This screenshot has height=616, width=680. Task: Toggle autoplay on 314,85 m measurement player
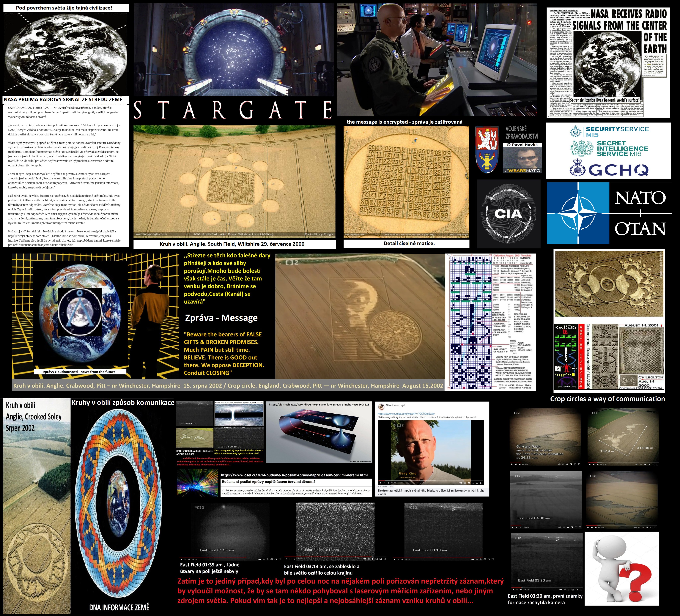click(637, 465)
